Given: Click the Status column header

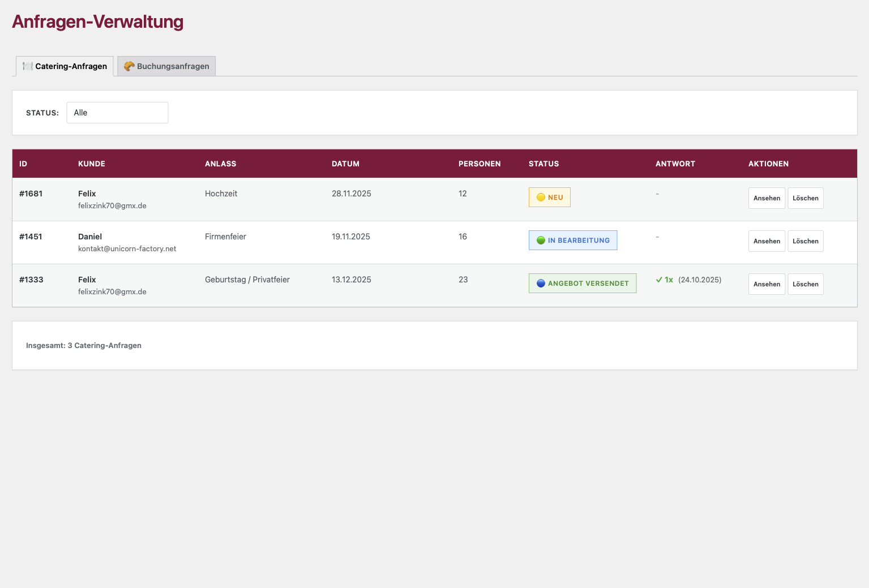Looking at the screenshot, I should click(543, 164).
